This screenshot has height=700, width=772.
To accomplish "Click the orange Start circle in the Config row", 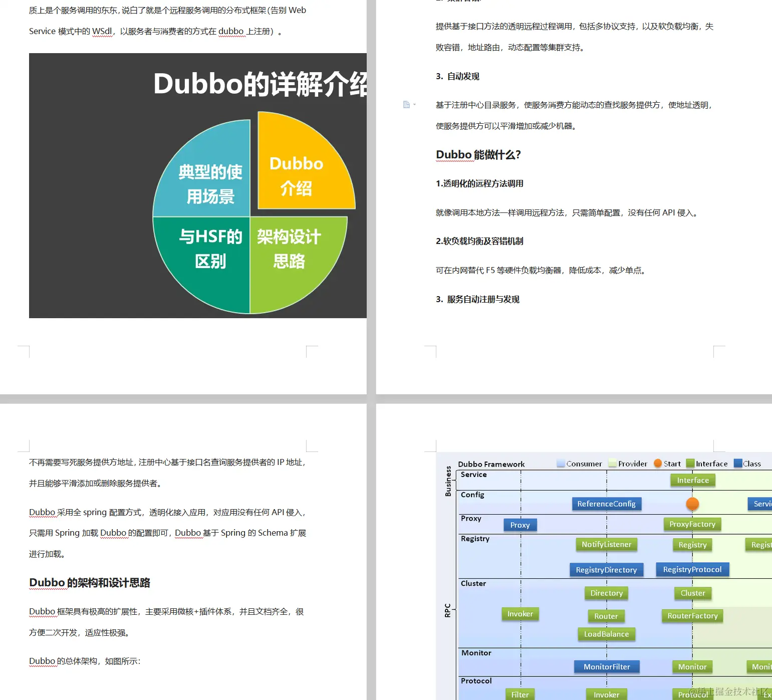I will click(692, 504).
